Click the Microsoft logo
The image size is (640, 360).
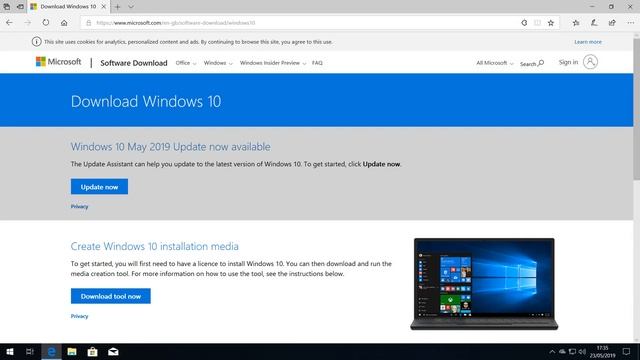pos(59,62)
